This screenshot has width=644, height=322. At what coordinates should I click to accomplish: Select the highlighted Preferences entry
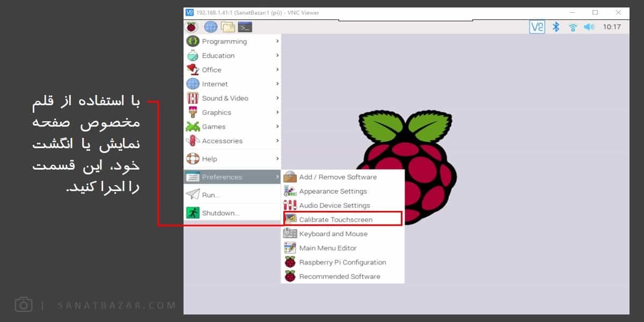tap(232, 177)
